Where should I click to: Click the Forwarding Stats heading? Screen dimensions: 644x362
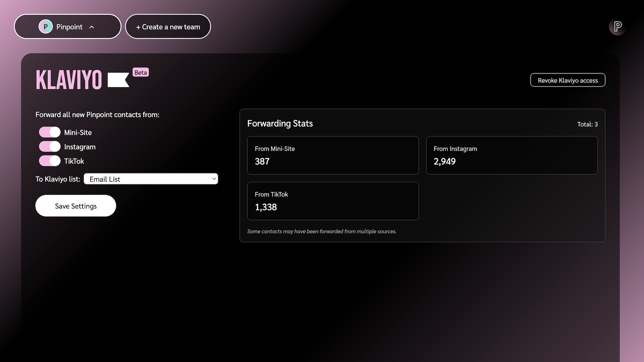click(280, 124)
